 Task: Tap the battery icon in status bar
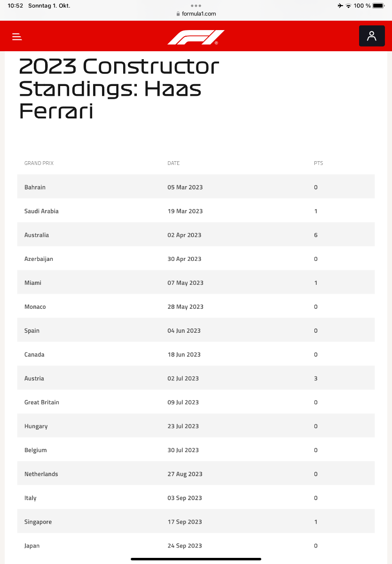pos(378,6)
